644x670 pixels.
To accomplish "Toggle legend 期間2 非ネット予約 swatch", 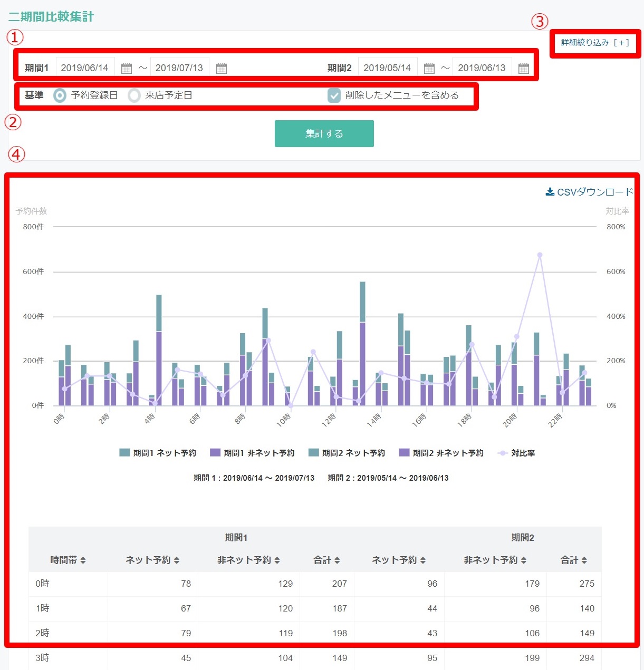I will click(404, 453).
